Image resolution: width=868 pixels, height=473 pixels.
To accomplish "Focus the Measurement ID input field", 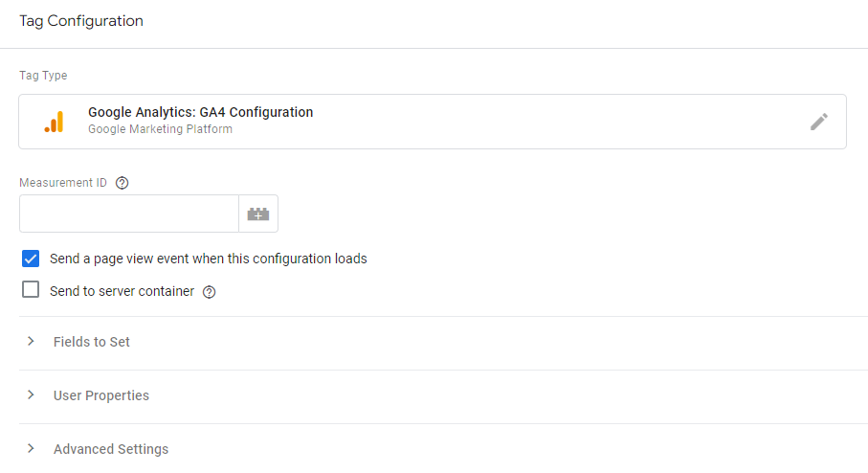I will [x=128, y=214].
